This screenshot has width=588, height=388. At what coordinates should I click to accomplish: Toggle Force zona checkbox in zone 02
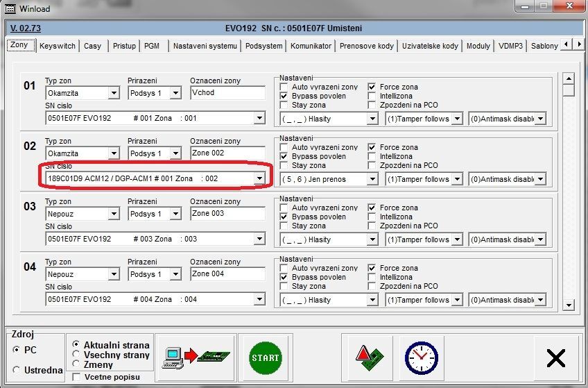pos(372,147)
